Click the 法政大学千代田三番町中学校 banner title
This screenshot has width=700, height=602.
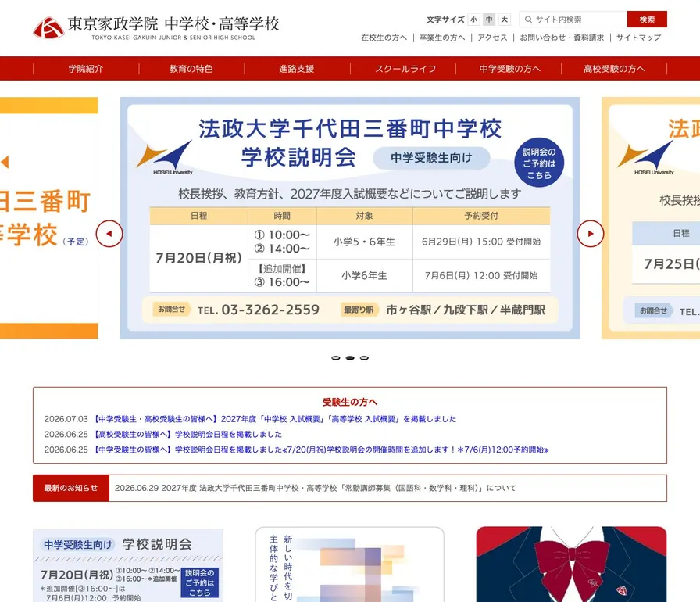tap(350, 129)
